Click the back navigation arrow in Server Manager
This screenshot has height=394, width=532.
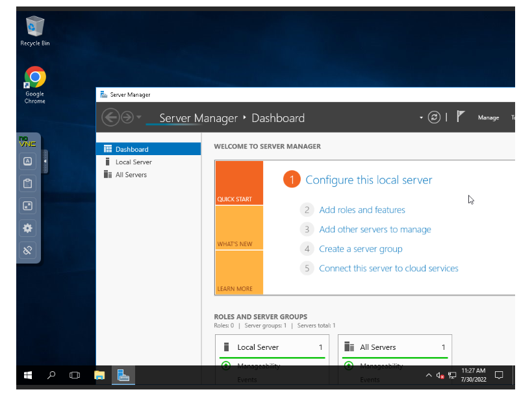click(x=110, y=117)
